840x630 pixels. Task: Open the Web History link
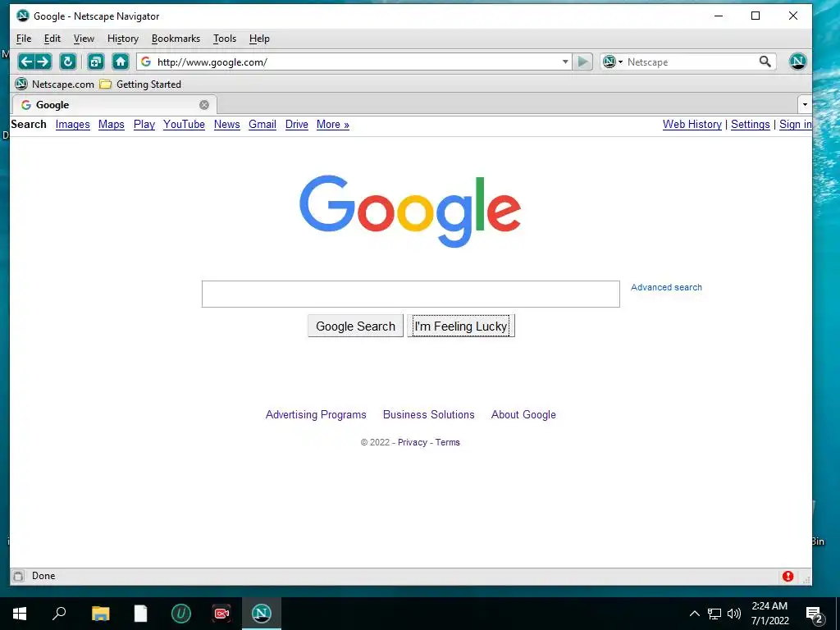(692, 125)
